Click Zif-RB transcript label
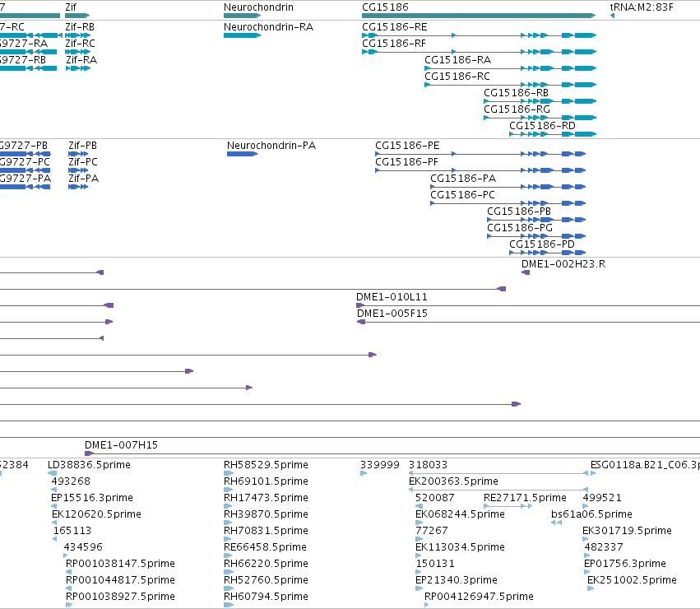This screenshot has width=700, height=609. click(80, 27)
